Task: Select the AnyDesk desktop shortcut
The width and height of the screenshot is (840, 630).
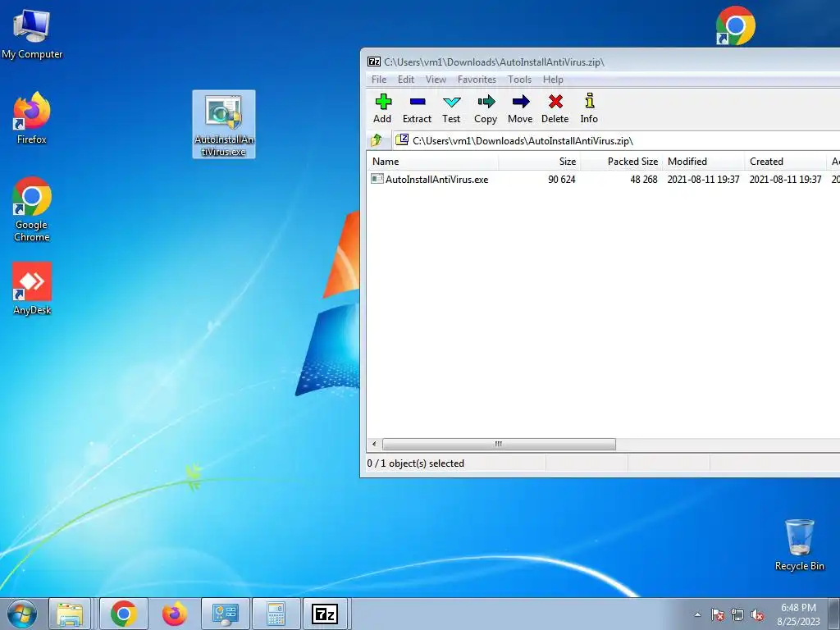Action: [x=32, y=289]
